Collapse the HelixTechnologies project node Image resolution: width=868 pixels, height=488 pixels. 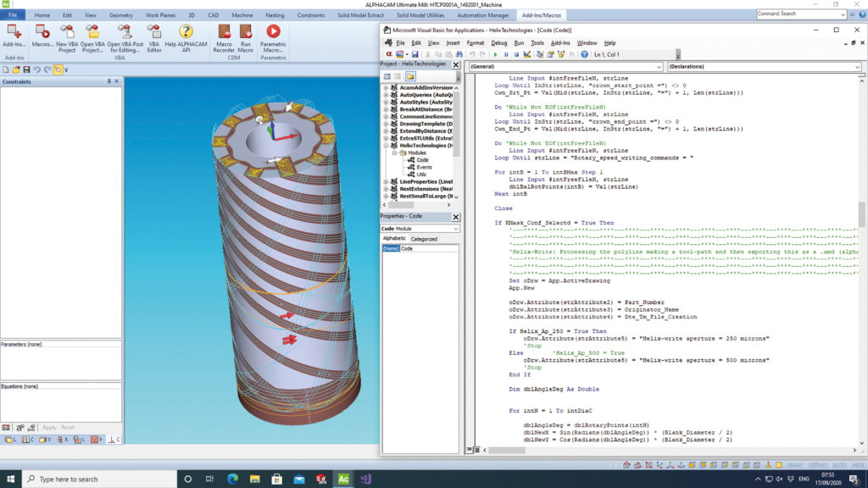(x=386, y=146)
